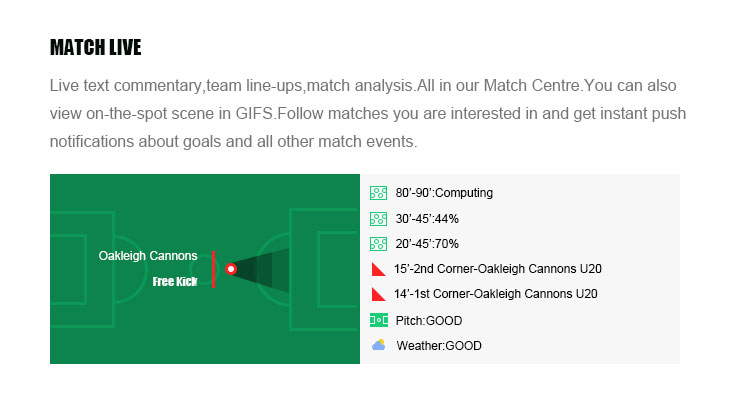
Task: Select the 20'-45' 70% event text
Action: point(427,244)
